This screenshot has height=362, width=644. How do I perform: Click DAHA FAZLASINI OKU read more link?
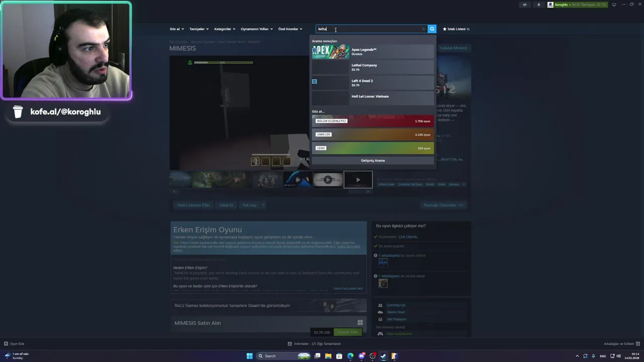tap(348, 289)
